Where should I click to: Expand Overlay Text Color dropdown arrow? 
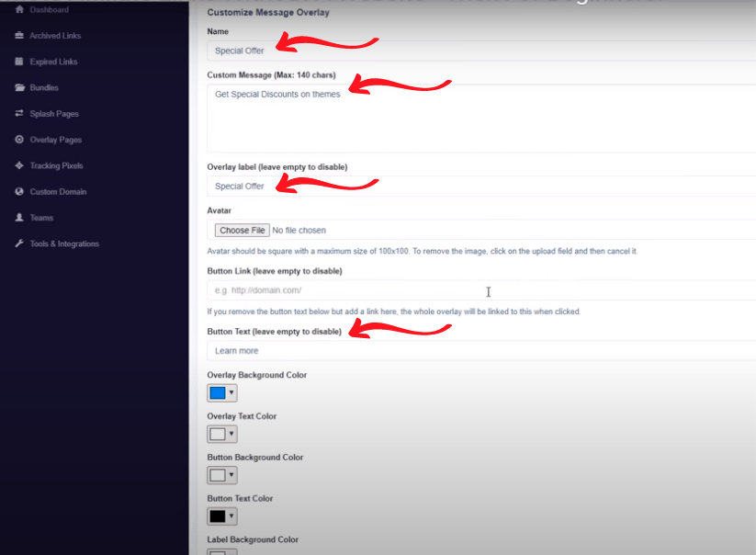click(231, 434)
